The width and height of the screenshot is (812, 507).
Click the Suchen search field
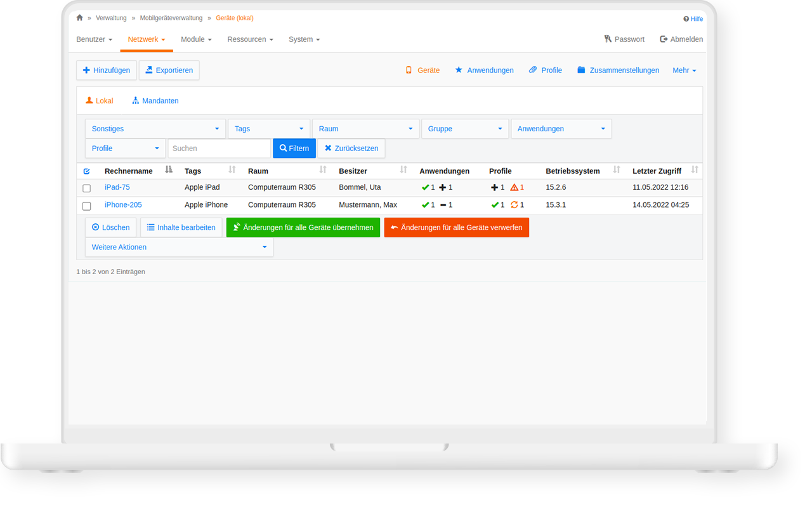click(x=219, y=148)
